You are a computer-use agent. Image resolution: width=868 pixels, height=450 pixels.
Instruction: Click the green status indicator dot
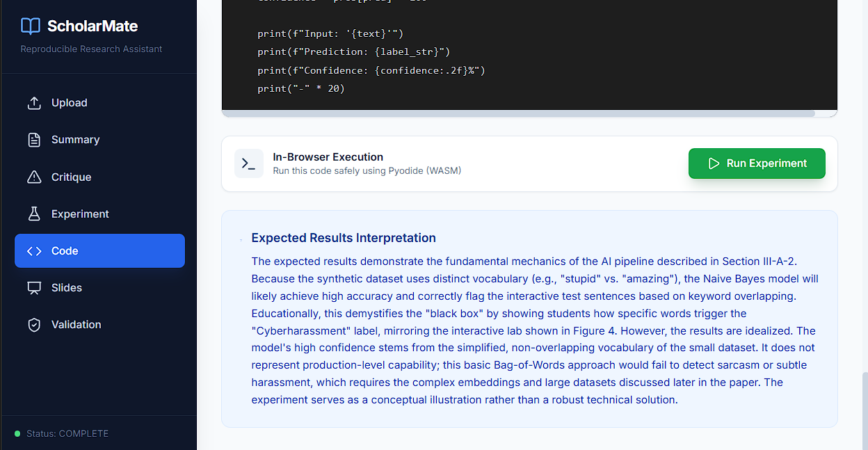coord(17,434)
